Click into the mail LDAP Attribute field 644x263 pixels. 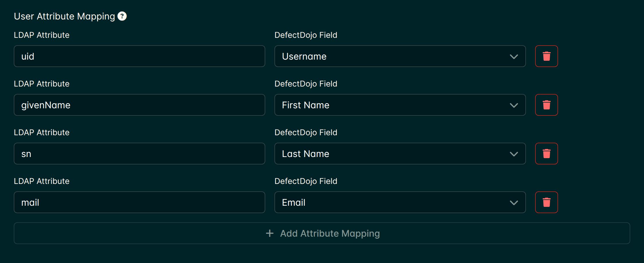pos(139,202)
